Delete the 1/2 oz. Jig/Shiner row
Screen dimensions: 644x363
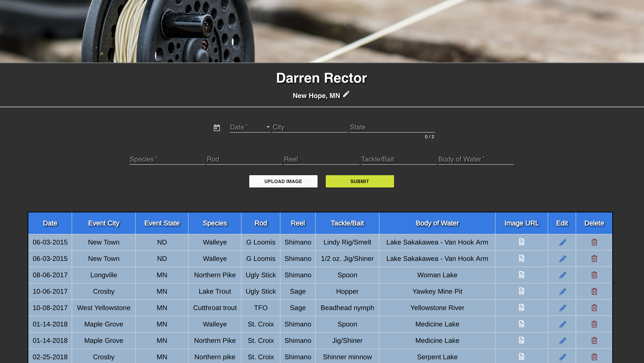coord(594,259)
